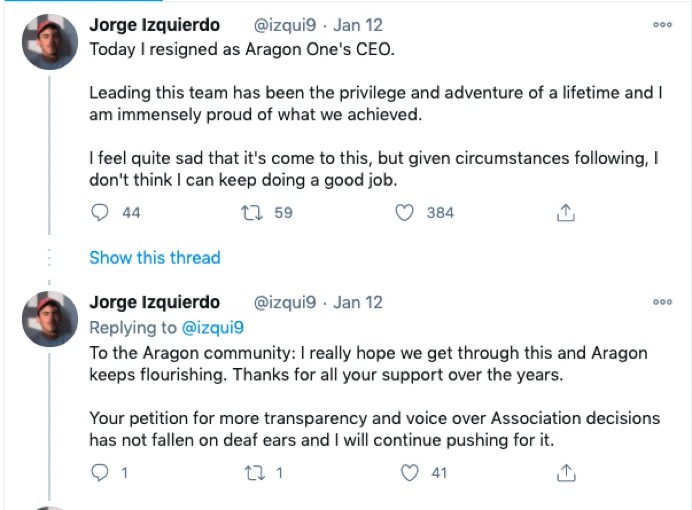Open more options on second tweet
The width and height of the screenshot is (692, 510).
tap(662, 302)
